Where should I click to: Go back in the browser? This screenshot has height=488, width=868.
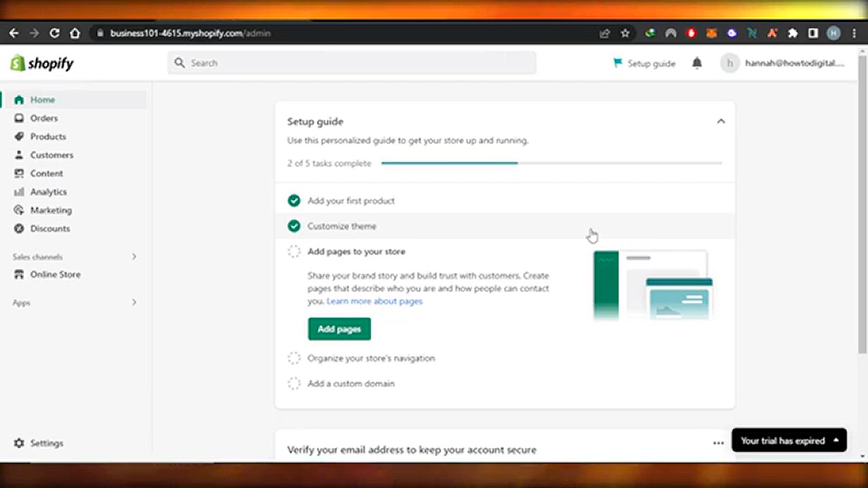(14, 33)
